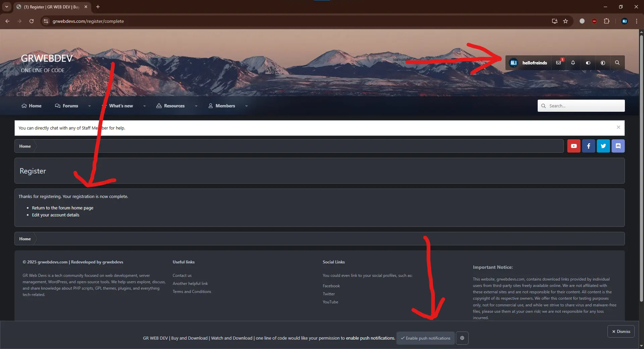The width and height of the screenshot is (644, 349).
Task: Toggle the contrast mode half-circle icon
Action: point(603,63)
